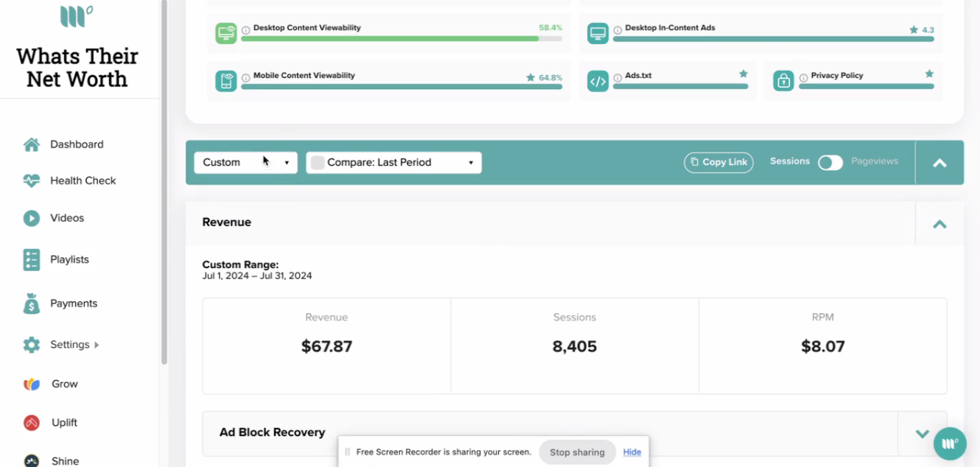Click the Ads.txt code icon
The height and width of the screenshot is (467, 980).
598,81
